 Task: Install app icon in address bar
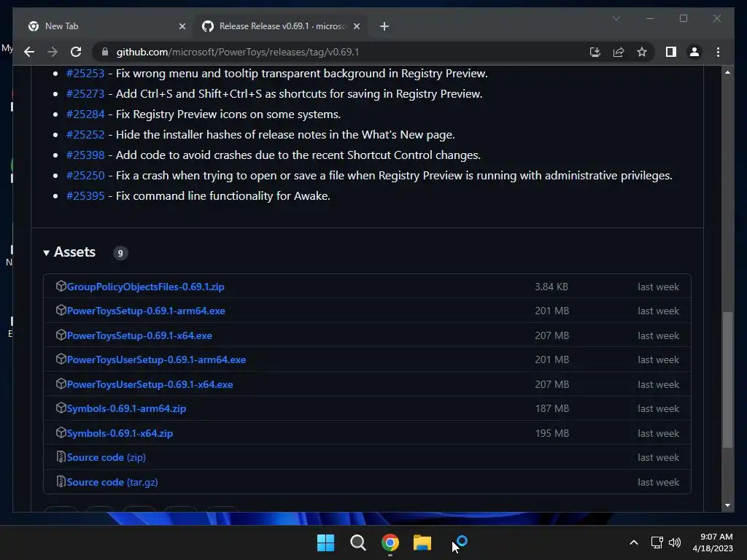click(595, 52)
